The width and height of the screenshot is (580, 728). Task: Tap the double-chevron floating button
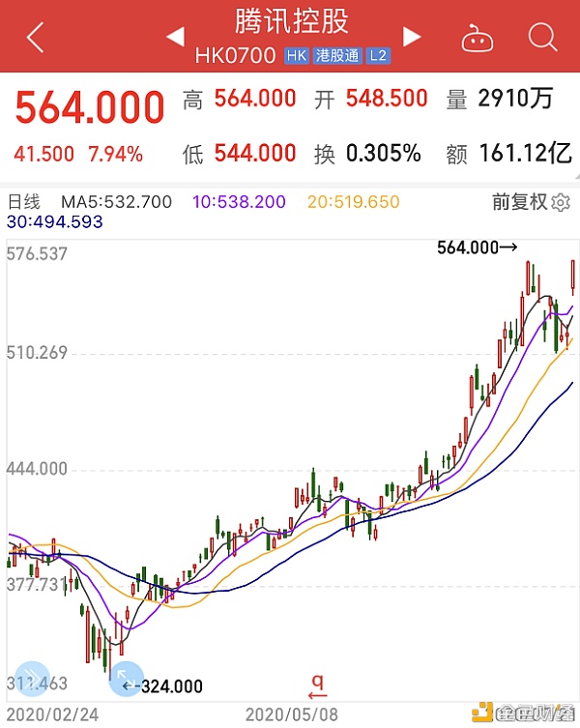(32, 679)
